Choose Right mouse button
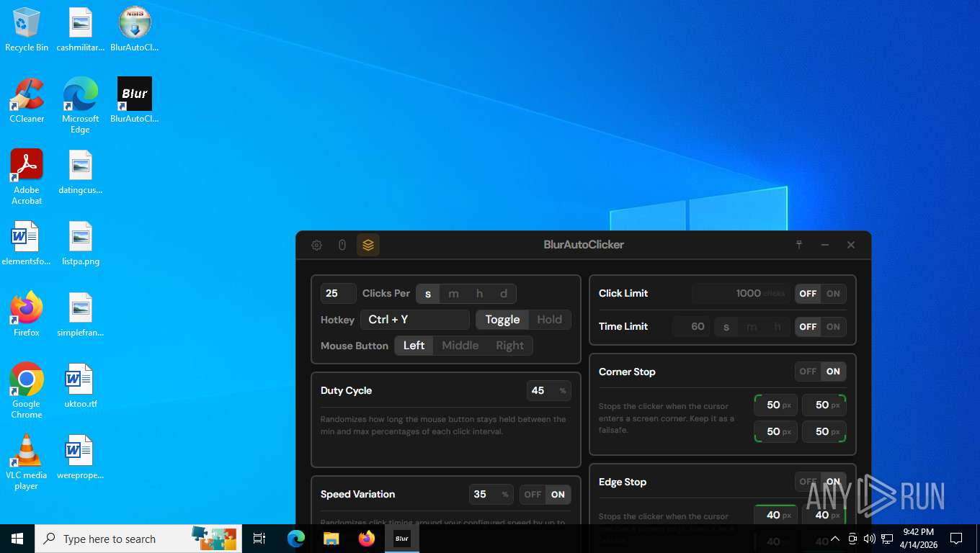Viewport: 980px width, 553px height. click(510, 346)
